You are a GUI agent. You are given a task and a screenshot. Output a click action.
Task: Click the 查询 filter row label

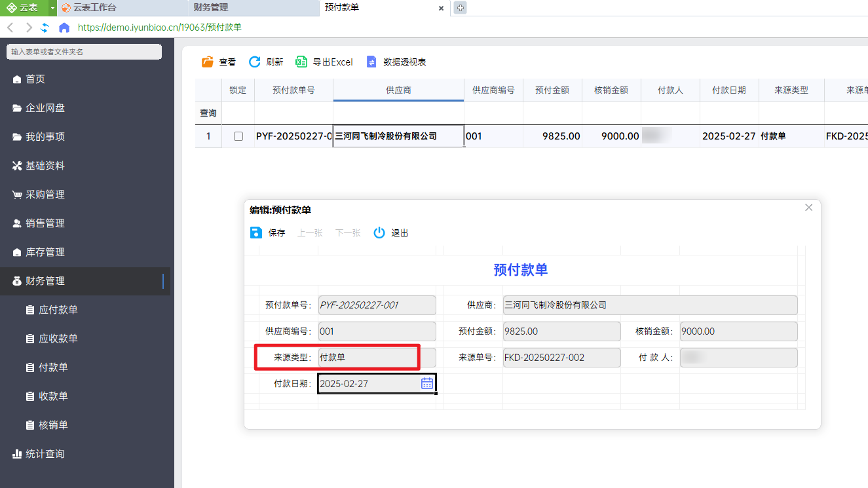tap(208, 113)
